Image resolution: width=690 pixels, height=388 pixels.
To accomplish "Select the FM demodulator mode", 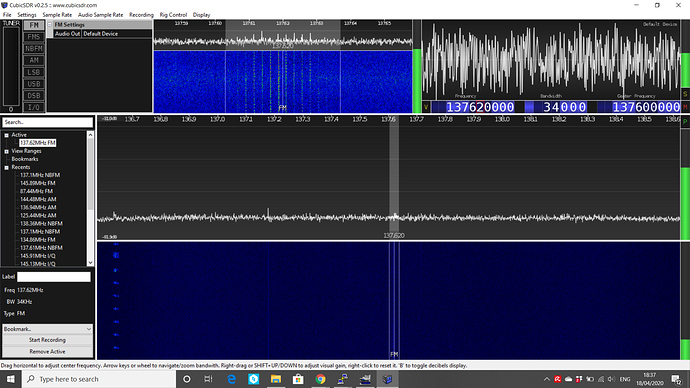I will pos(34,25).
